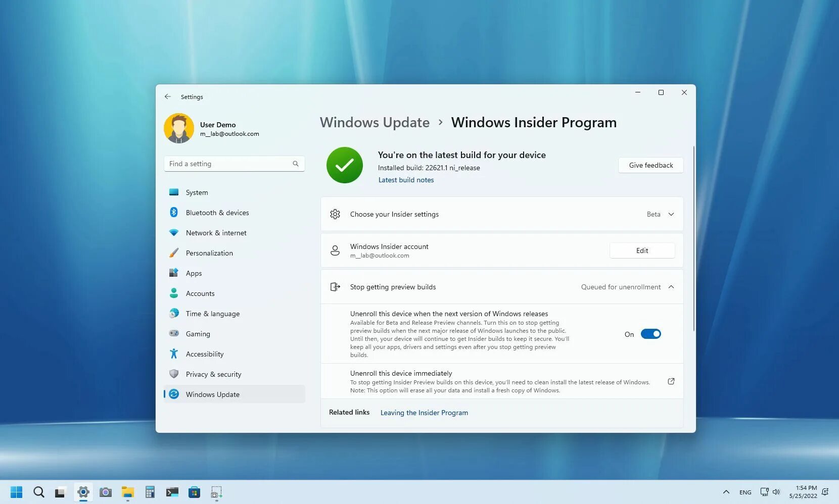Open Bluetooth & devices settings
The width and height of the screenshot is (839, 504).
pyautogui.click(x=235, y=213)
